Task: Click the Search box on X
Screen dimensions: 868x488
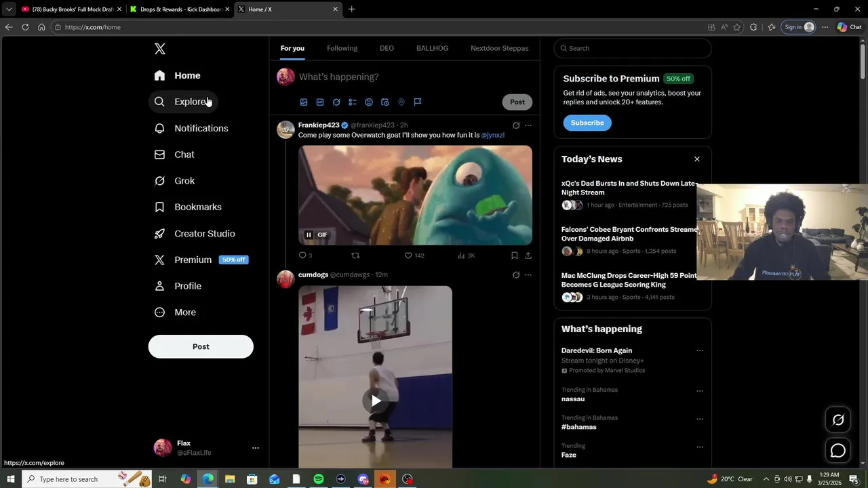Action: [633, 48]
